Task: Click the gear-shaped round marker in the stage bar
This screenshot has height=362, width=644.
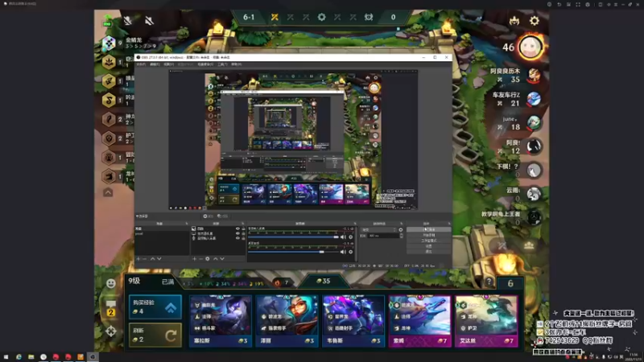Action: coord(321,17)
